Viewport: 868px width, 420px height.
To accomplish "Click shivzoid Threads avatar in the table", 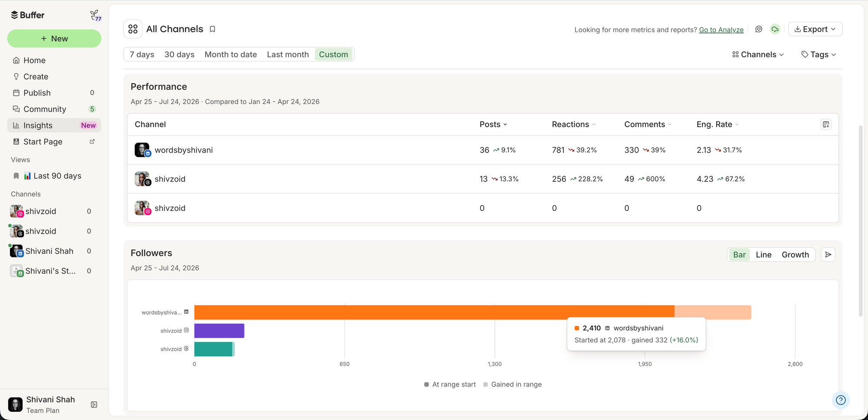I will 142,179.
